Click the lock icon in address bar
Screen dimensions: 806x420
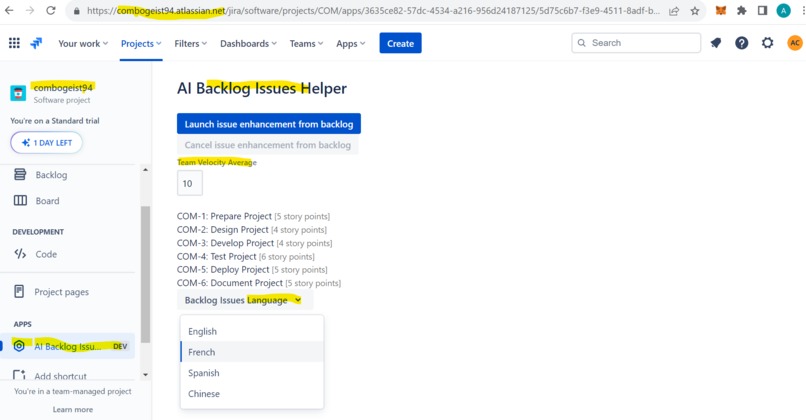[x=77, y=11]
